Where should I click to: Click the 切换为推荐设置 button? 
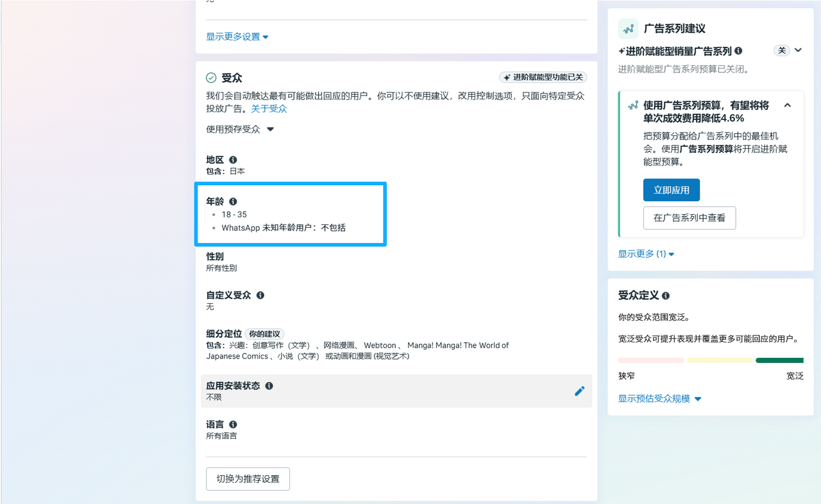point(248,479)
